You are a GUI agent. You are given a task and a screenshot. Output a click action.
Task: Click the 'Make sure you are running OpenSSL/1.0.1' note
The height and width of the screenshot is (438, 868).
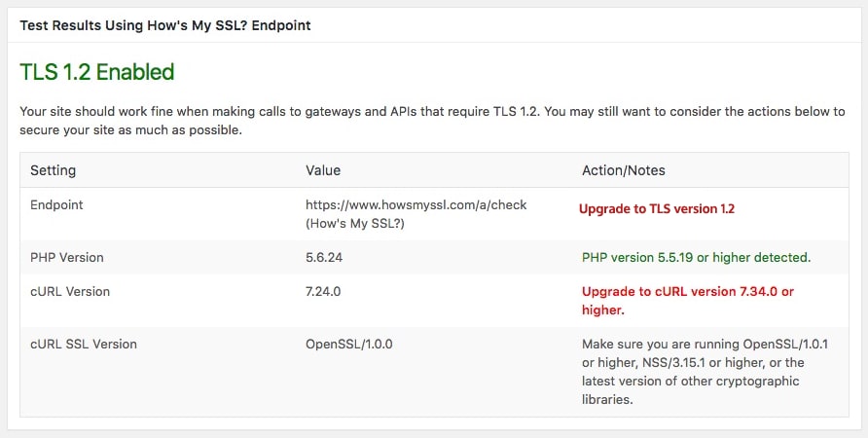tap(705, 372)
